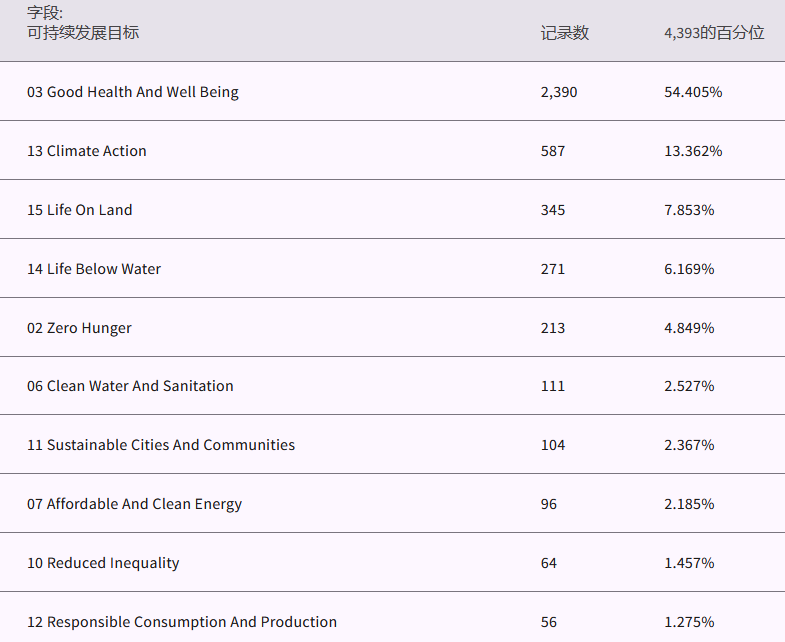This screenshot has width=785, height=642.
Task: Click the 1.275% percentage value
Action: point(689,622)
